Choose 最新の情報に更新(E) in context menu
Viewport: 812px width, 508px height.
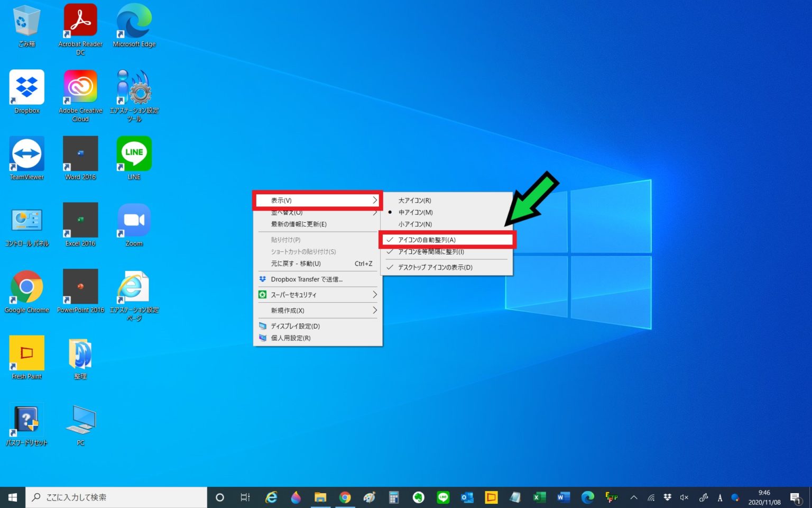click(299, 224)
